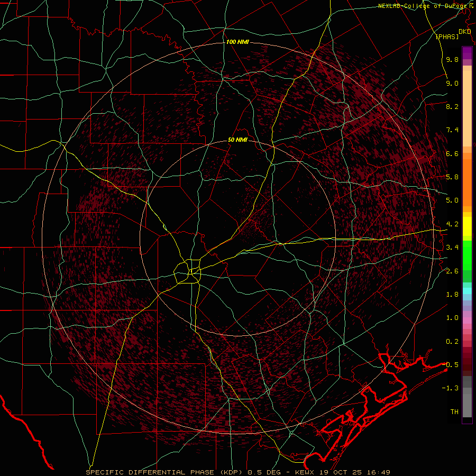Image resolution: width=476 pixels, height=476 pixels.
Task: Click the 8.2 value on the scale
Action: pyautogui.click(x=452, y=106)
